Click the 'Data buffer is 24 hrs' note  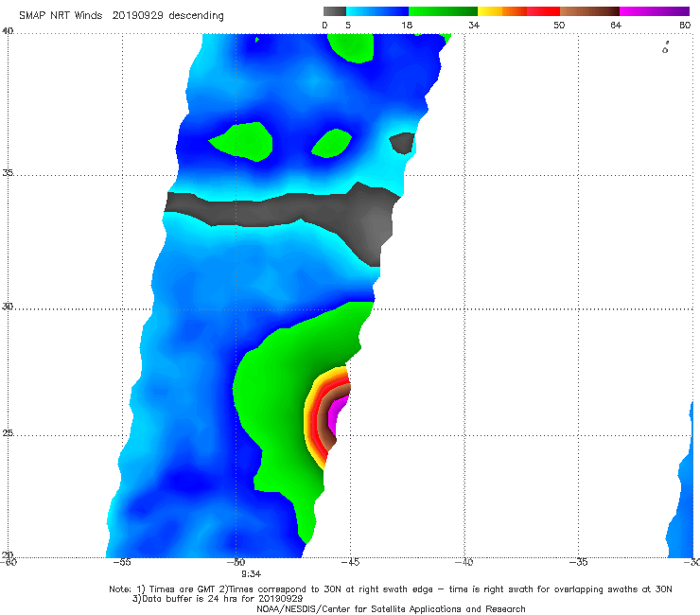point(218,599)
